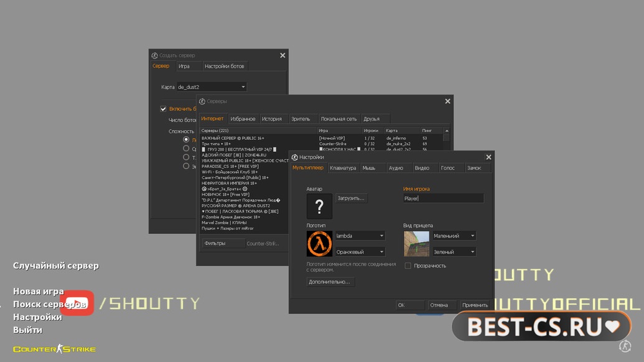Viewport: 644px width, 362px height.
Task: Click the Загрузить... avatar button
Action: point(351,198)
